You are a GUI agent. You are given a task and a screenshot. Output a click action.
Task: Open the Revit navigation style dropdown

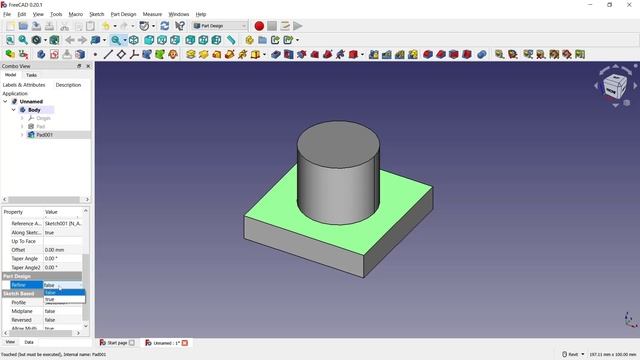573,354
